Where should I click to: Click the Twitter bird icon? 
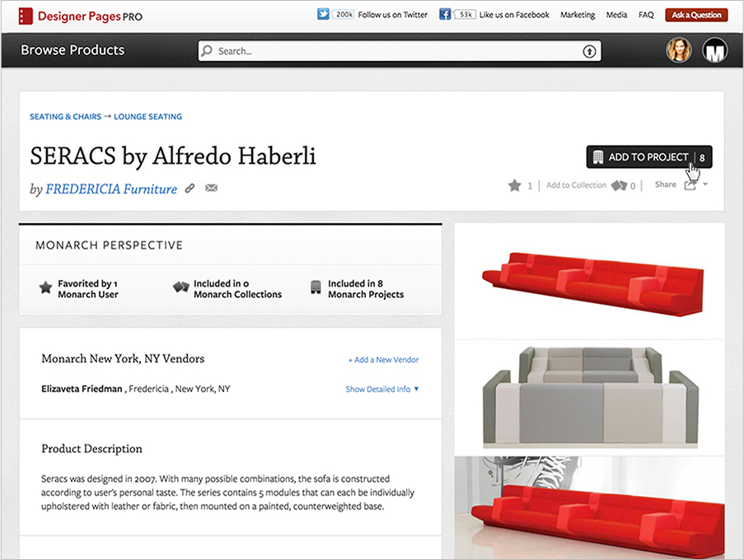323,14
